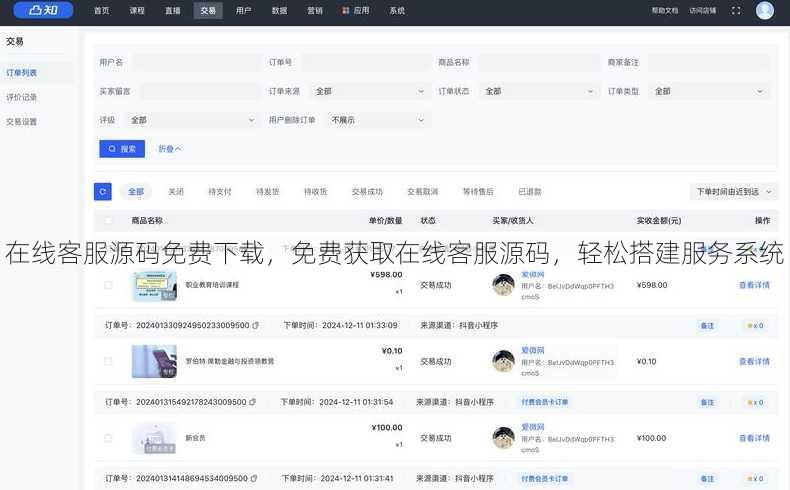Click 职业教育培训课程 product thumbnail

click(x=154, y=286)
